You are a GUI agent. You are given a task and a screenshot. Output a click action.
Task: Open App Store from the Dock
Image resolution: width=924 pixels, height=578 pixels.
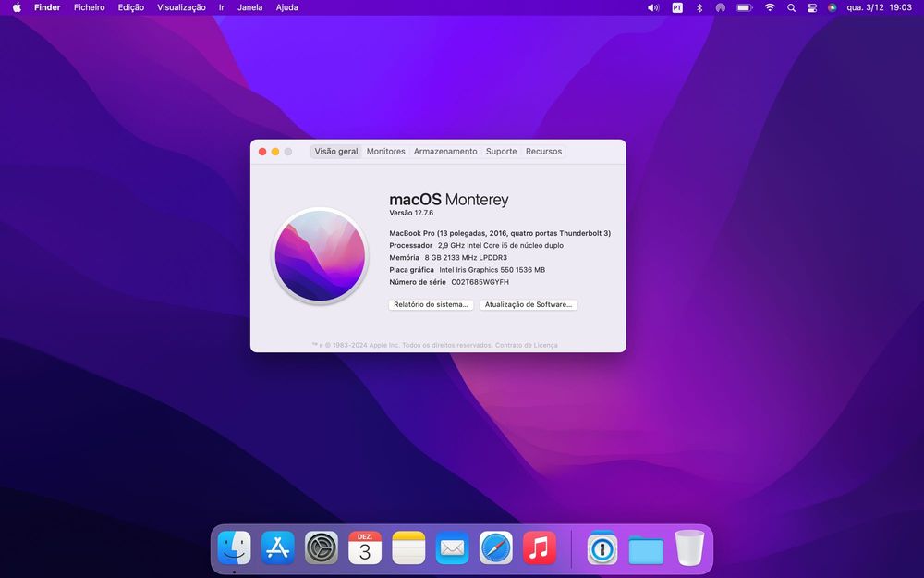(x=278, y=547)
